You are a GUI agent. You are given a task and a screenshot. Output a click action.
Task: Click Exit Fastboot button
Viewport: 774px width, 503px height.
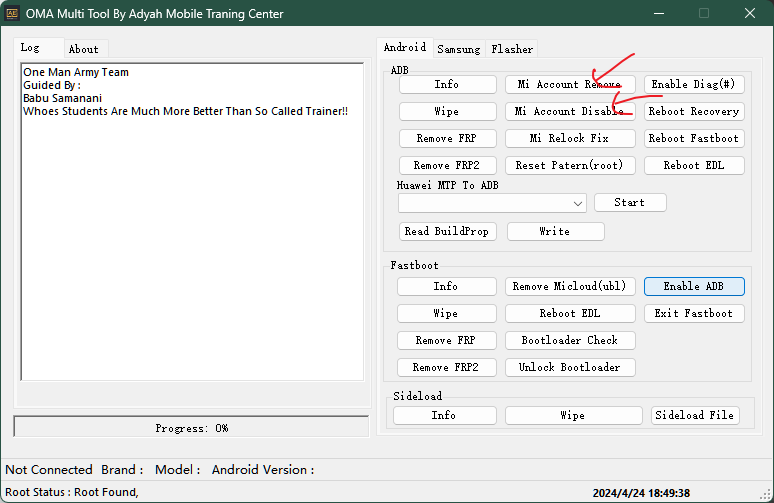[x=694, y=313]
